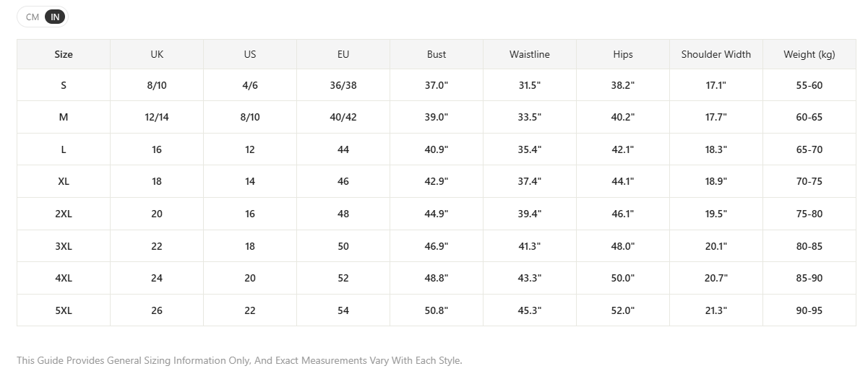Click the Bust column header
868x379 pixels.
coord(437,54)
